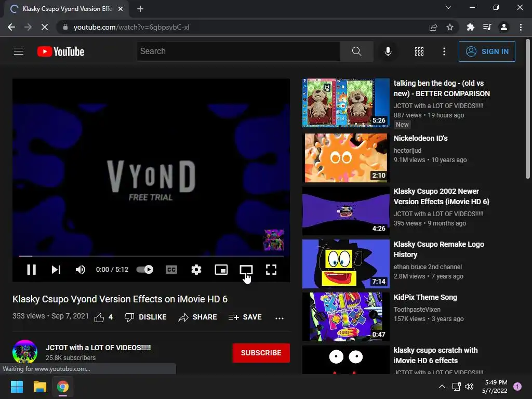Click SAVE to add to playlist
The image size is (532, 399).
coord(245,317)
